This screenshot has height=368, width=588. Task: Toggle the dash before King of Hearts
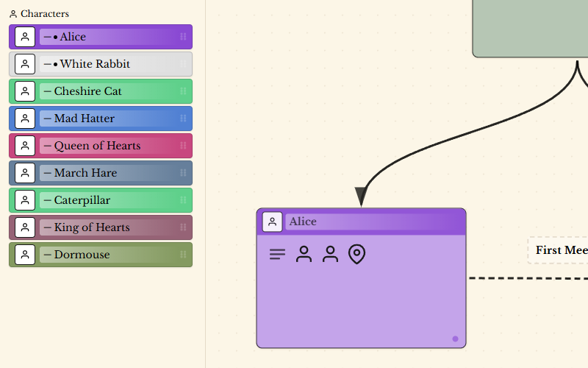47,227
